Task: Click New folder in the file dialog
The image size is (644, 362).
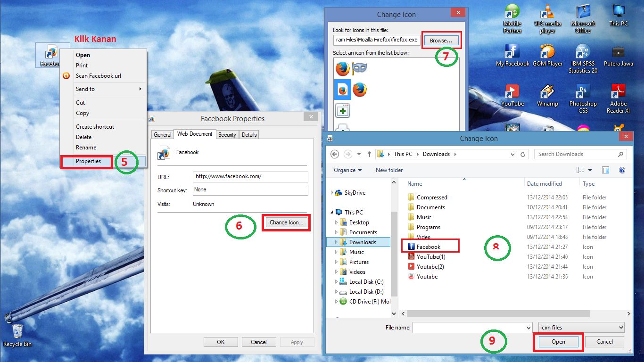Action: pyautogui.click(x=389, y=170)
